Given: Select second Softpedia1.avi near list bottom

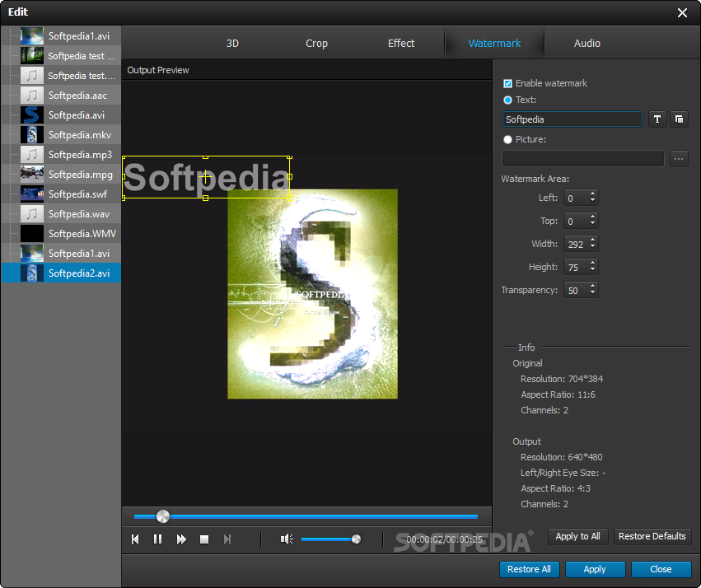Looking at the screenshot, I should (x=61, y=254).
